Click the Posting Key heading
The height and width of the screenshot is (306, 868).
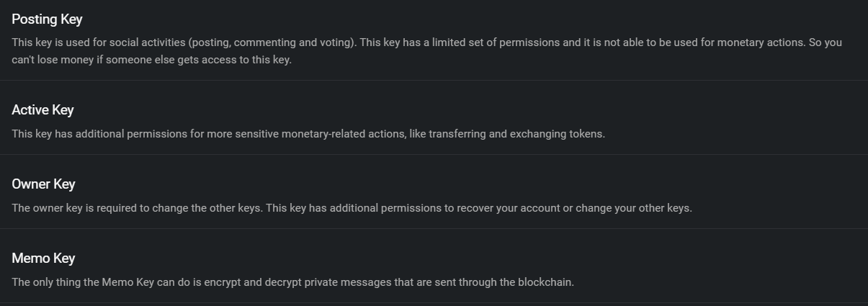coord(47,19)
